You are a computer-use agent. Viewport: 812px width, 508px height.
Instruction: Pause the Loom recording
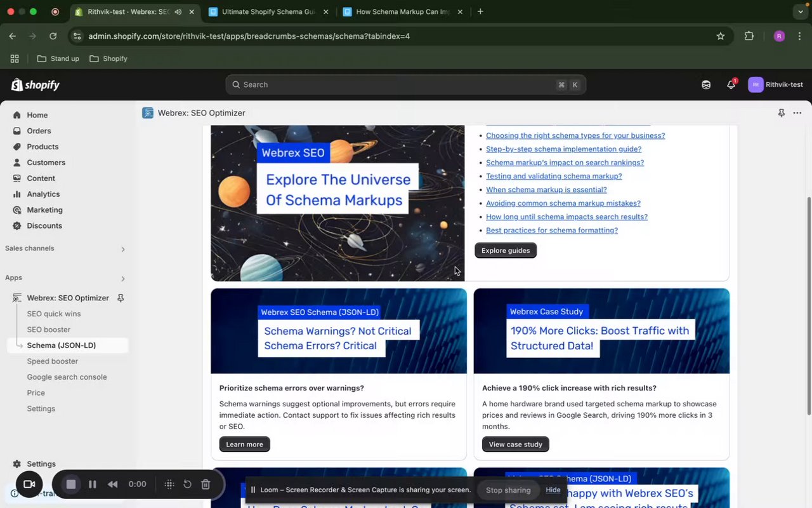click(93, 485)
